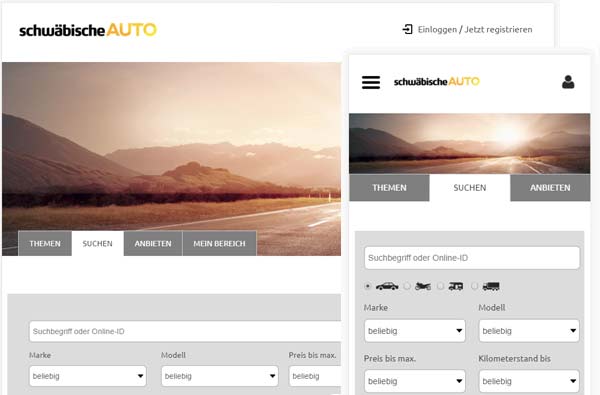Switch to MEIN BEREICH tab in desktop view
This screenshot has width=600, height=395.
pos(219,243)
